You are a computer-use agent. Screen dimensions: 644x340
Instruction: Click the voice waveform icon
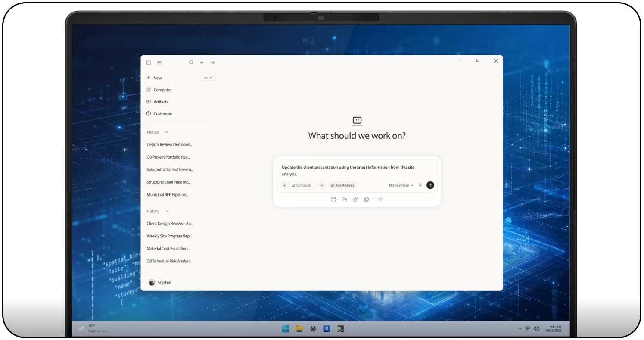click(381, 200)
